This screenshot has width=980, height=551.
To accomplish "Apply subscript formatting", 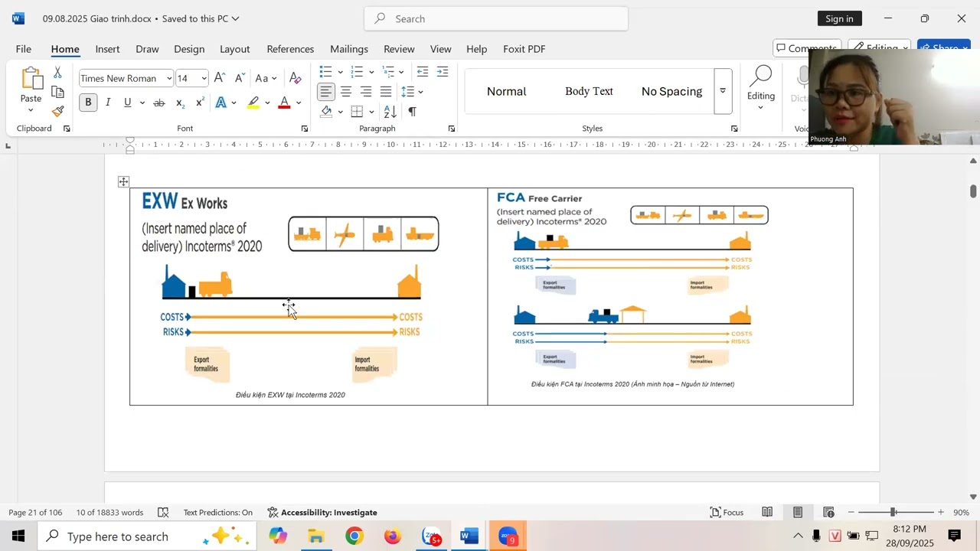I will 180,103.
